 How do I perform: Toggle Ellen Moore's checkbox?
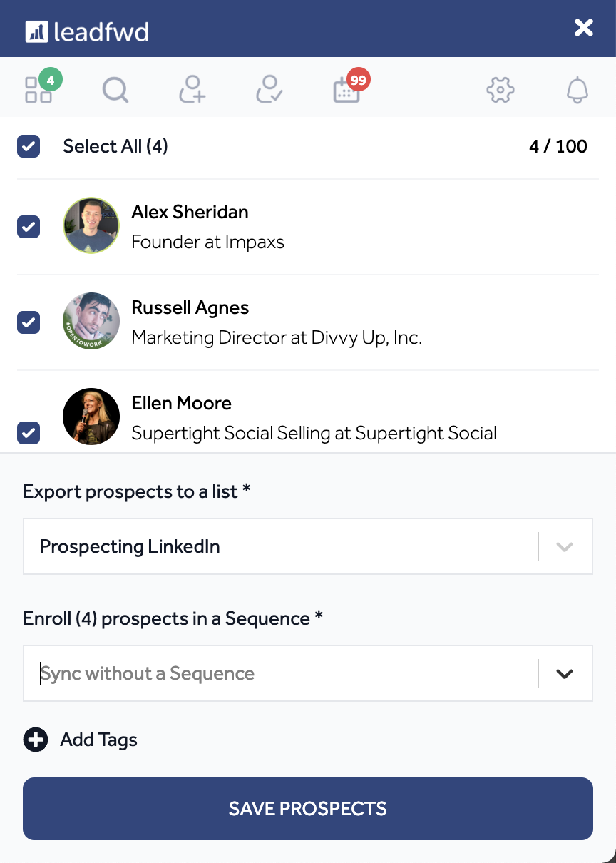29,432
